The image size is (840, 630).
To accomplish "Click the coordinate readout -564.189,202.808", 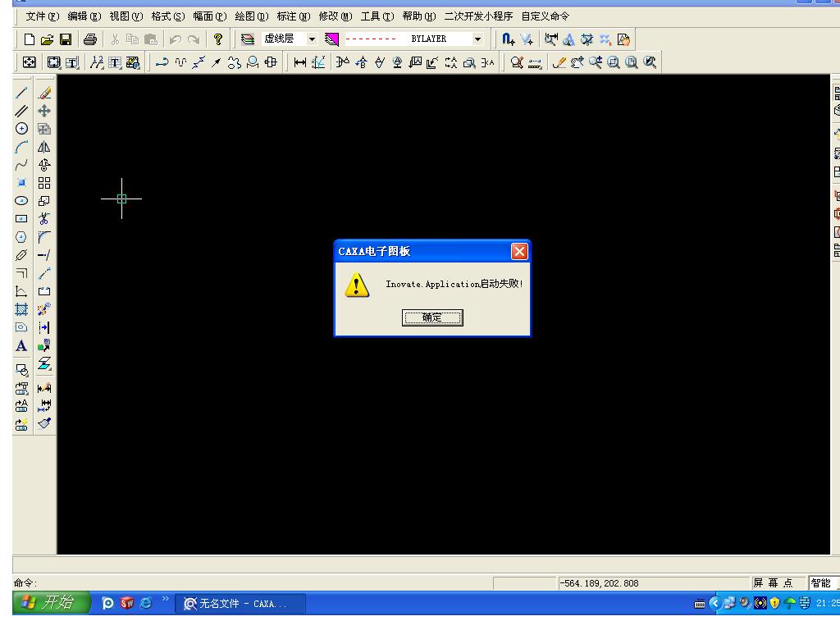I will (599, 583).
